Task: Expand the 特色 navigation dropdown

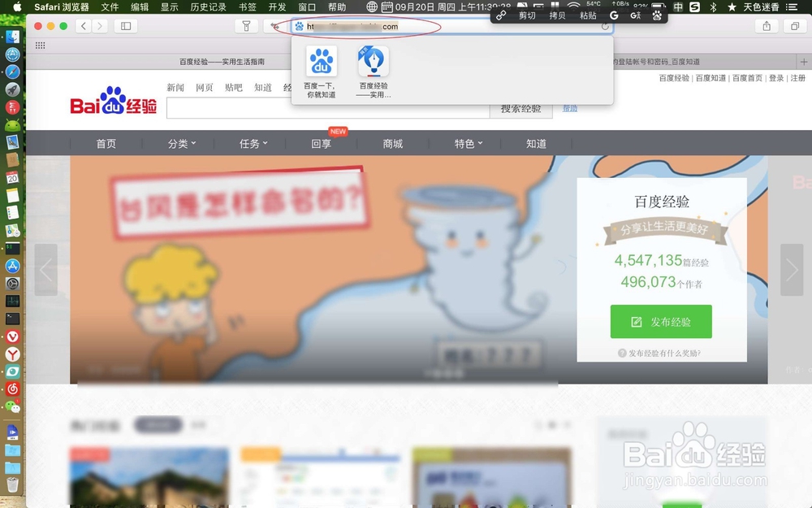Action: coord(469,144)
